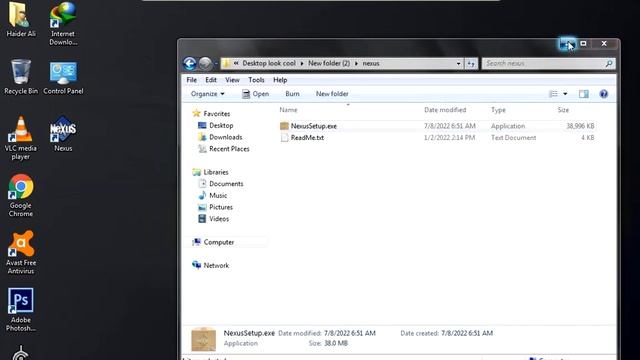Select the Google Chrome desktop shortcut
Viewport: 640px width, 360px height.
coord(20,195)
